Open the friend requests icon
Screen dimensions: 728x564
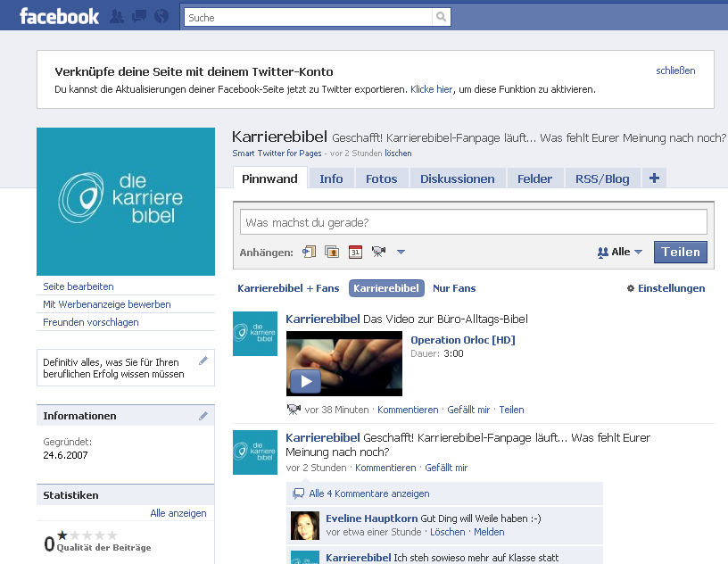117,17
